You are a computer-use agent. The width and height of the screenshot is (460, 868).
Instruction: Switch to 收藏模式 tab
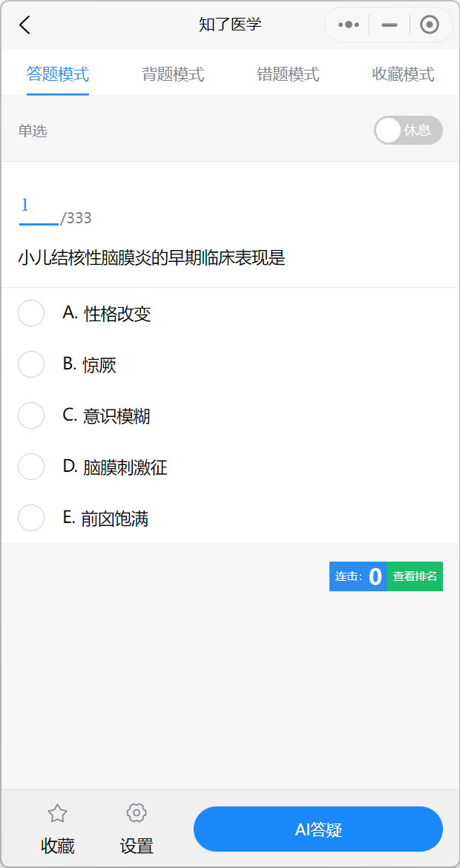(401, 74)
